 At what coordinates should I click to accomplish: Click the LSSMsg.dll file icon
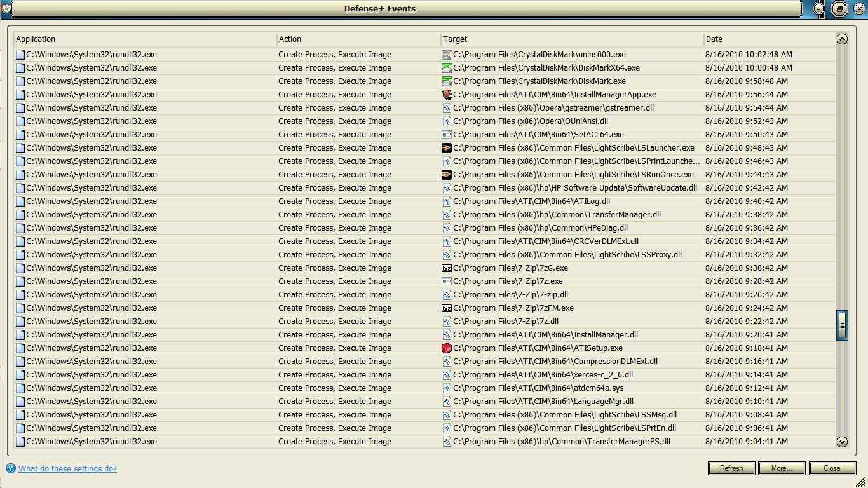(447, 415)
